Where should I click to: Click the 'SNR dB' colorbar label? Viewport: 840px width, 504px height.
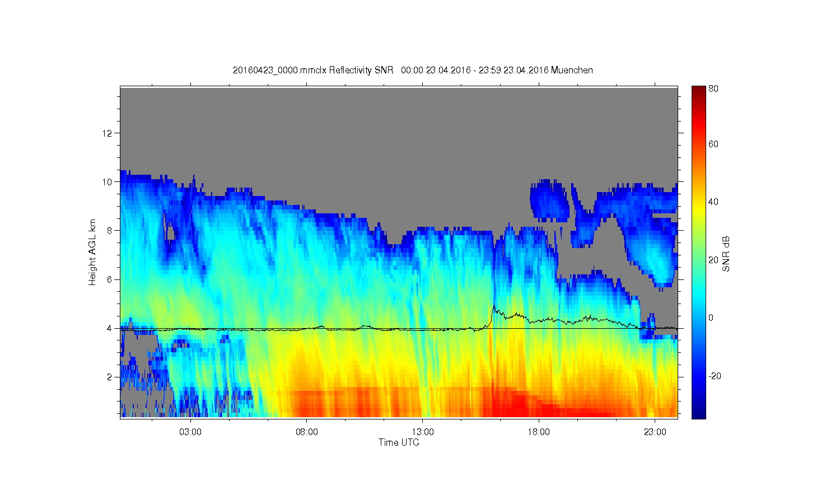tap(726, 254)
